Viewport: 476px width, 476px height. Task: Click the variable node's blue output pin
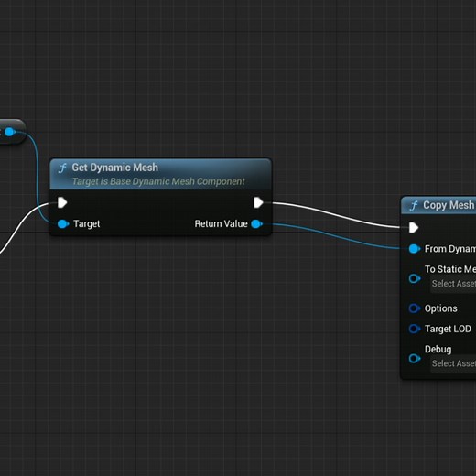[x=10, y=132]
